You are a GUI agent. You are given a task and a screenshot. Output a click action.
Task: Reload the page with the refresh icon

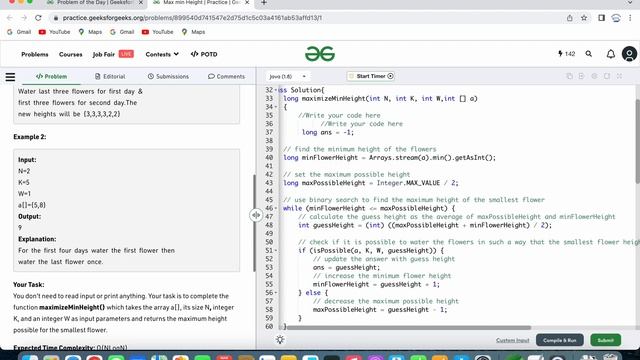tap(38, 18)
